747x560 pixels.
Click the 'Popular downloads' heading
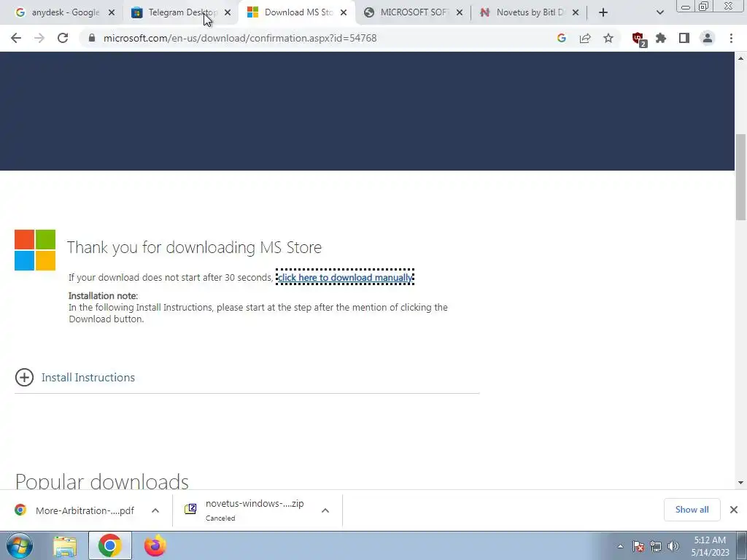[102, 481]
